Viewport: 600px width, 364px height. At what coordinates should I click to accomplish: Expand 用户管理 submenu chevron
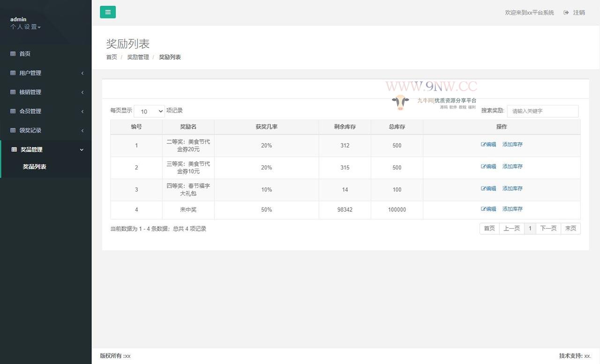(82, 73)
